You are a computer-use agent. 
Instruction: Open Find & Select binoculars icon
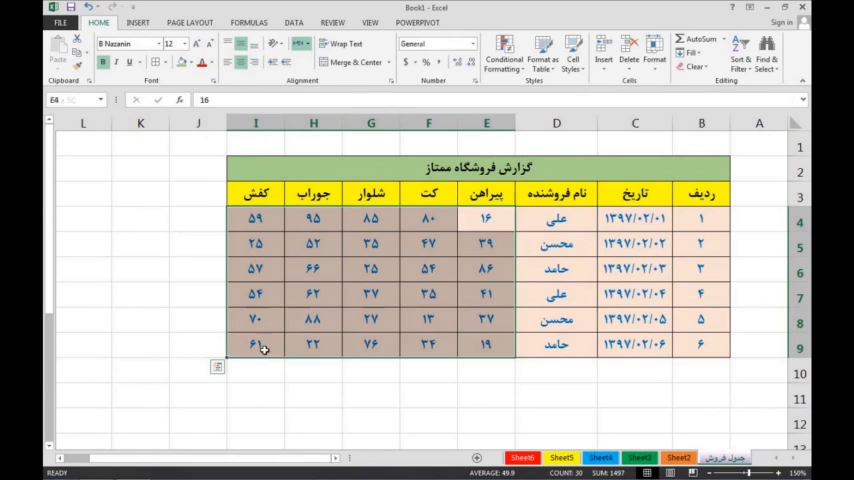767,44
